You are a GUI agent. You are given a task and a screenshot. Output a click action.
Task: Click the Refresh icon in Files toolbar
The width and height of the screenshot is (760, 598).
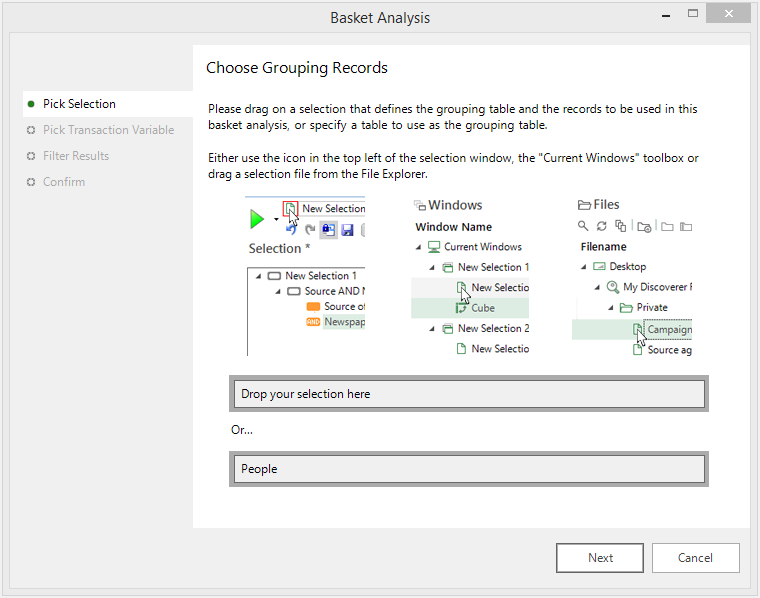coord(602,226)
